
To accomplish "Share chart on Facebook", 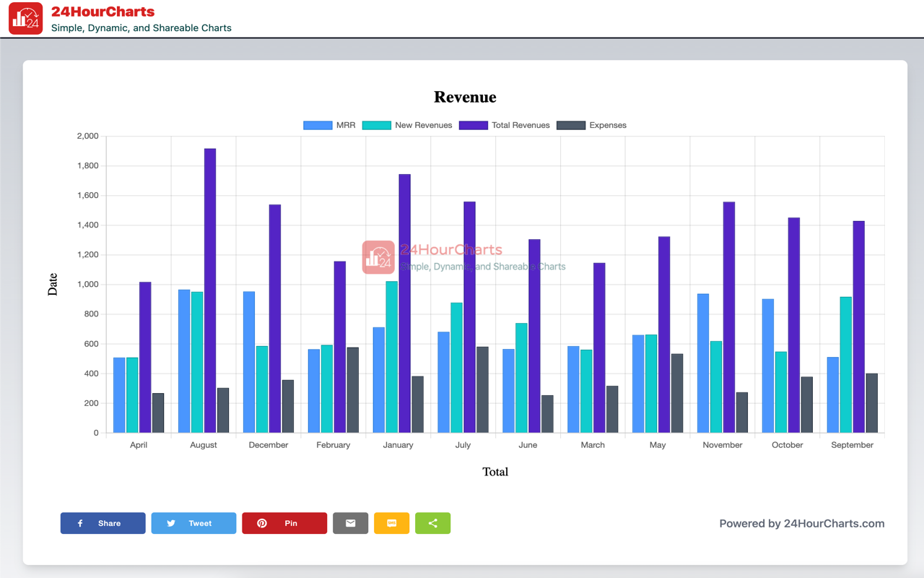I will click(x=103, y=523).
